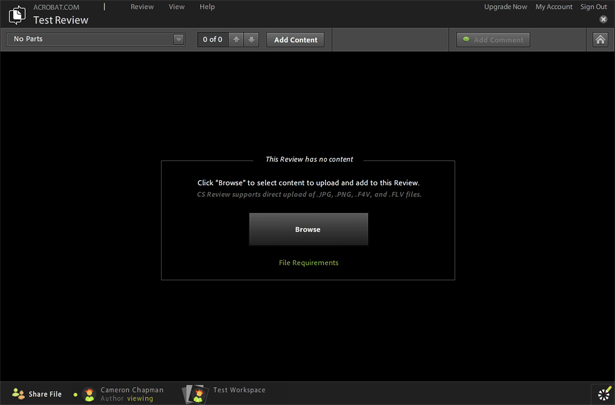Click the ACROBAT.COM text
Screen dimensions: 615x405
point(56,7)
